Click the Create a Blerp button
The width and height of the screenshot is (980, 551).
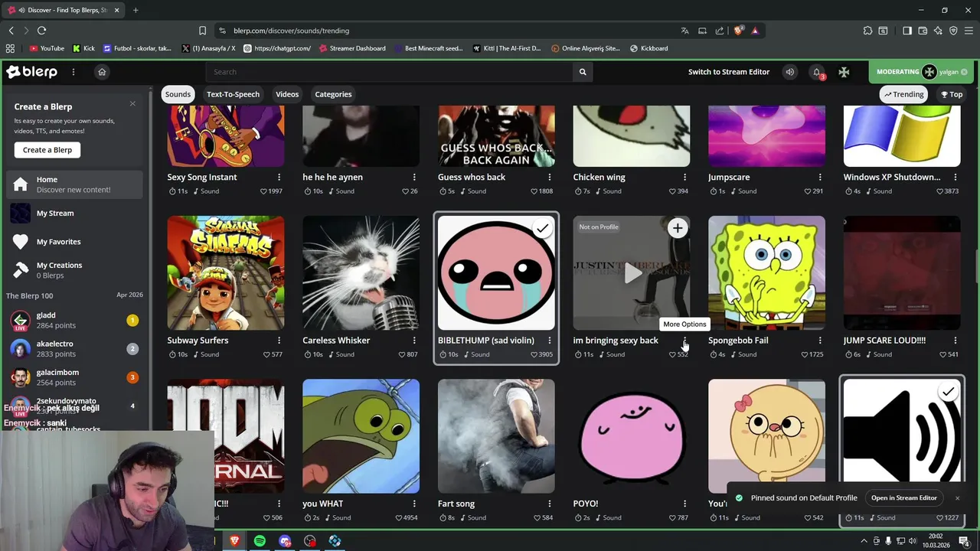[x=47, y=150]
